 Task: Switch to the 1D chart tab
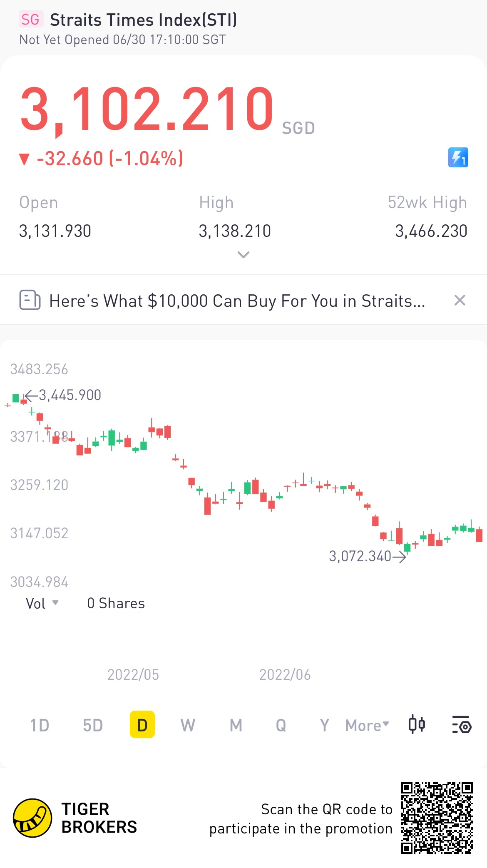click(x=40, y=726)
